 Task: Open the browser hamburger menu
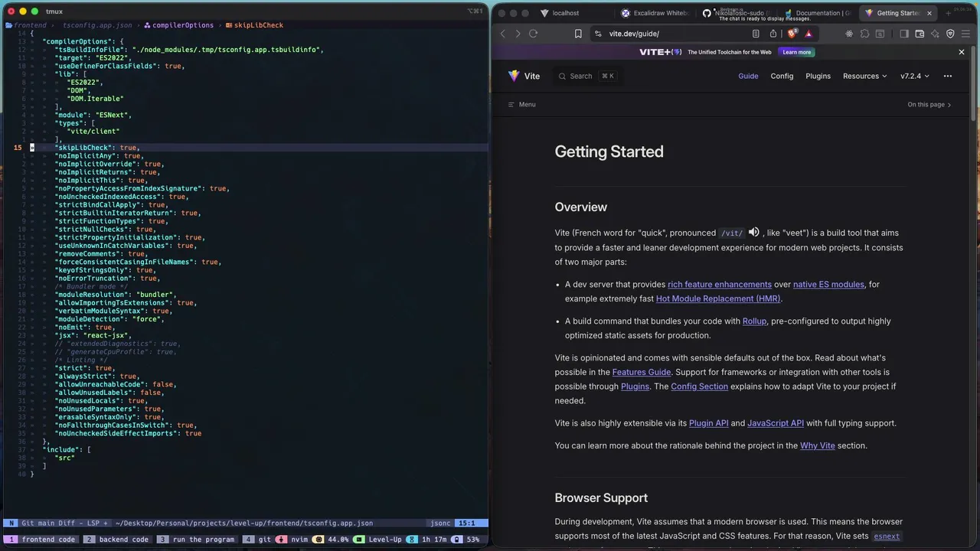pyautogui.click(x=967, y=34)
